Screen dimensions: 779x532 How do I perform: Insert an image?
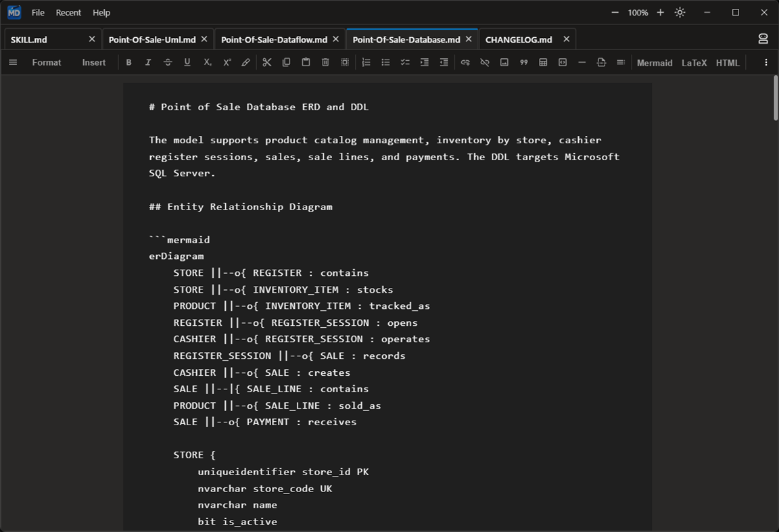pos(504,63)
